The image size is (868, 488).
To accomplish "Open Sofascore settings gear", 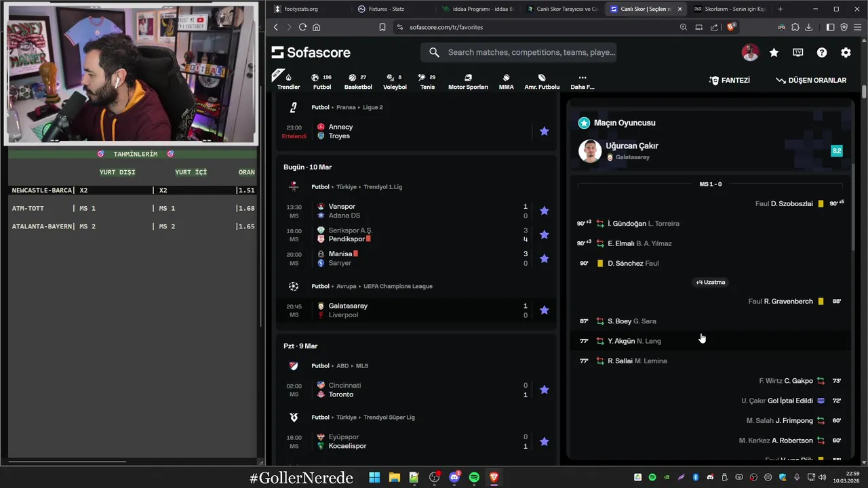I will pyautogui.click(x=846, y=53).
